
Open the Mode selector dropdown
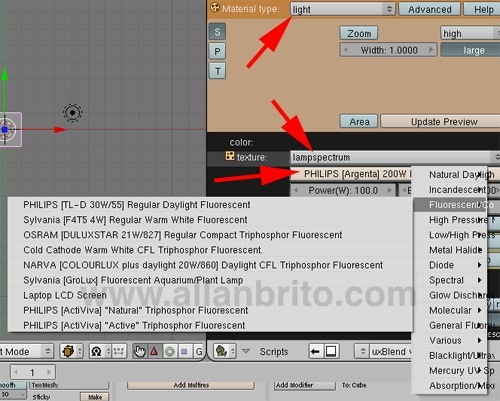pos(27,351)
